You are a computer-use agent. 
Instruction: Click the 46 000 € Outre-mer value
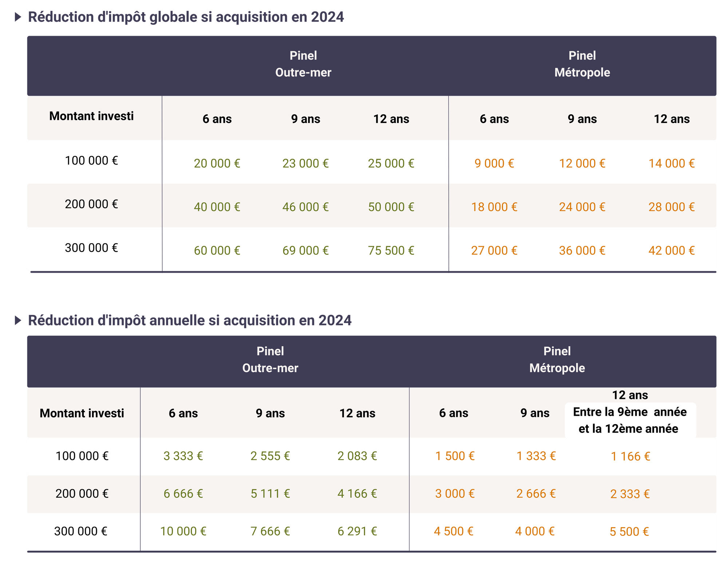pos(305,207)
